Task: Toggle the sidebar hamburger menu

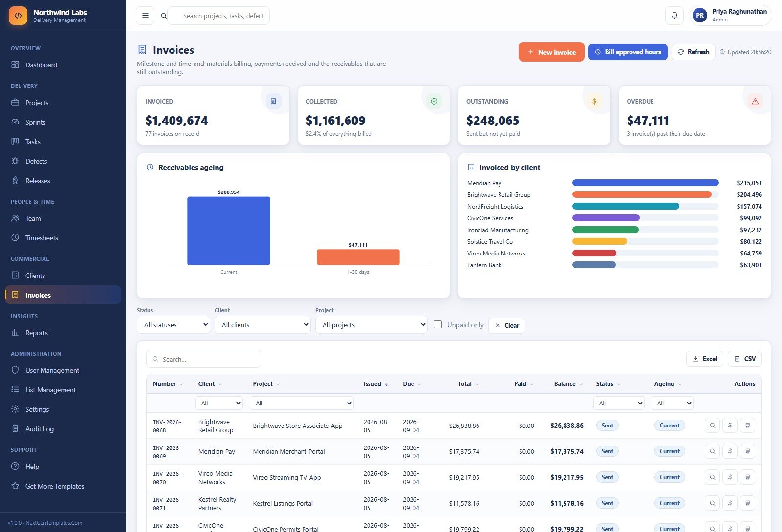Action: (x=145, y=16)
